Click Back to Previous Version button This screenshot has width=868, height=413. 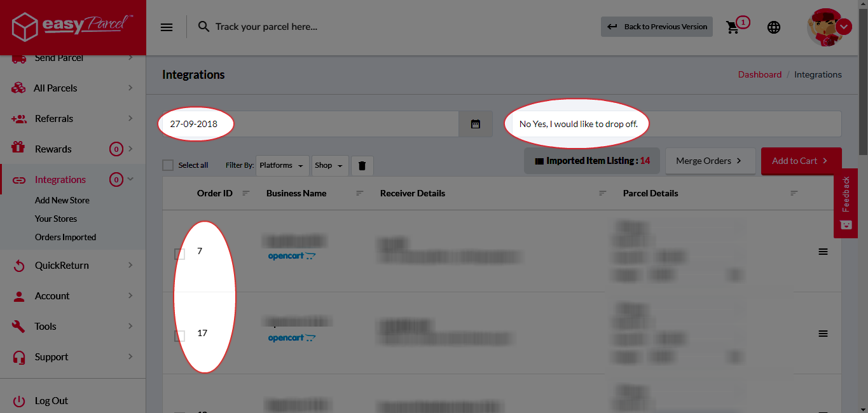(657, 27)
